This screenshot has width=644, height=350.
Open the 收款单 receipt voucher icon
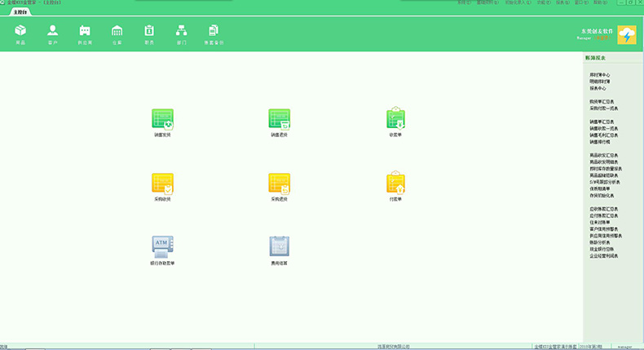click(396, 119)
